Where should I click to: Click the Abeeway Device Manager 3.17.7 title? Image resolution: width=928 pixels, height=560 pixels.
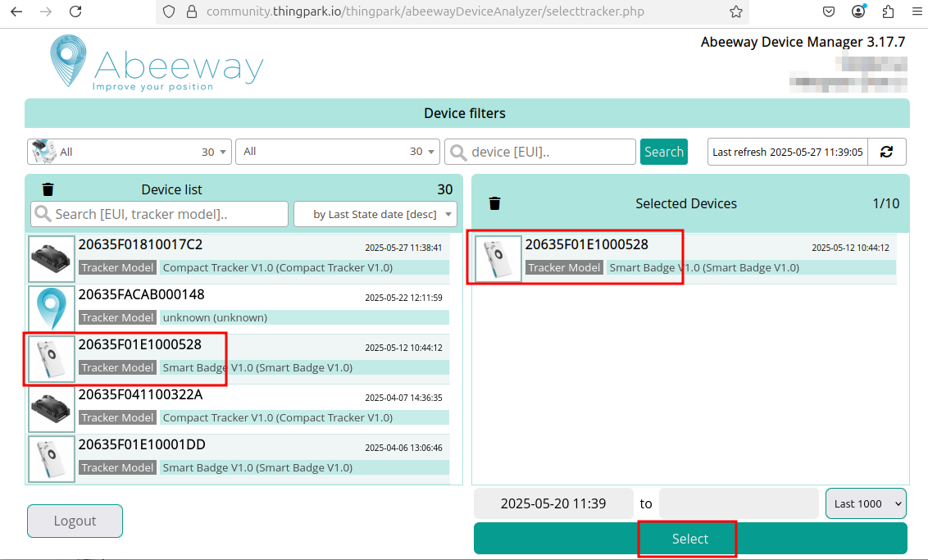pyautogui.click(x=803, y=42)
